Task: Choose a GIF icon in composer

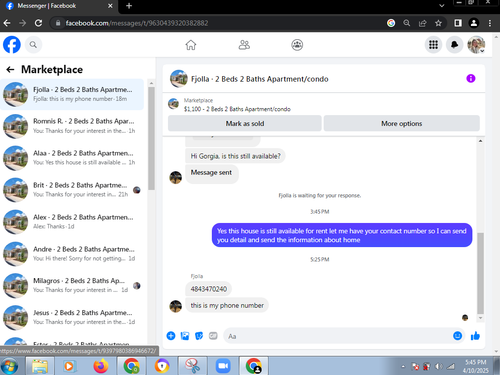Action: pos(213,336)
